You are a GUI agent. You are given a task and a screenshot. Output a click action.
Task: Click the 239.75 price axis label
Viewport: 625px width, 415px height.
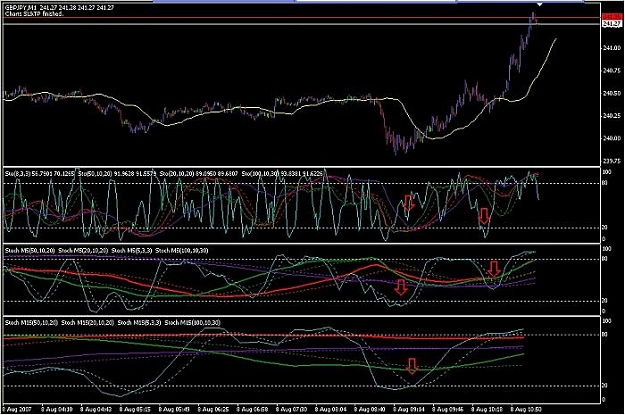click(612, 161)
